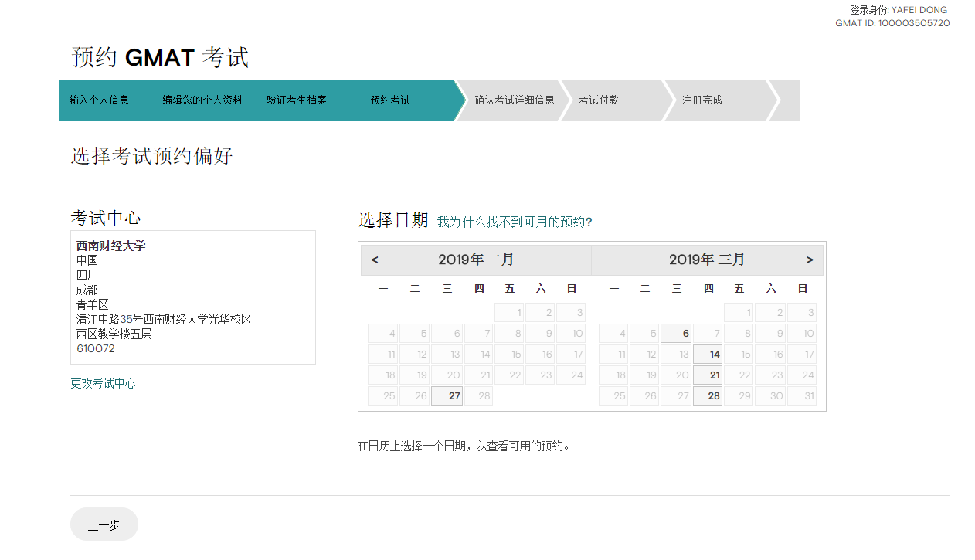Click the previous month arrow
975x560 pixels.
click(x=375, y=260)
